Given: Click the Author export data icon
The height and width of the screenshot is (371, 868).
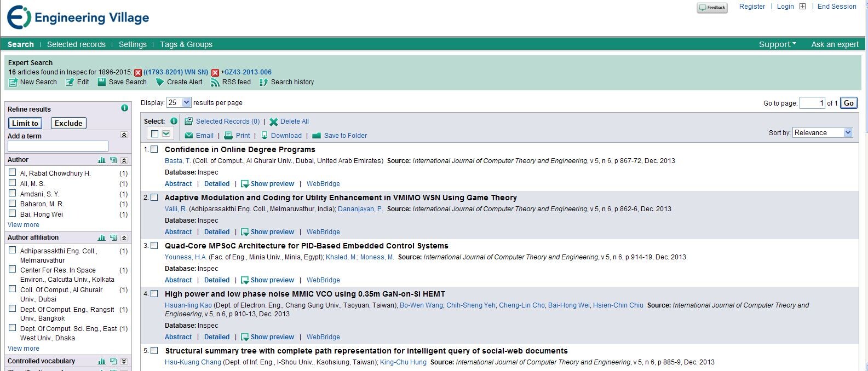Looking at the screenshot, I should [x=113, y=160].
